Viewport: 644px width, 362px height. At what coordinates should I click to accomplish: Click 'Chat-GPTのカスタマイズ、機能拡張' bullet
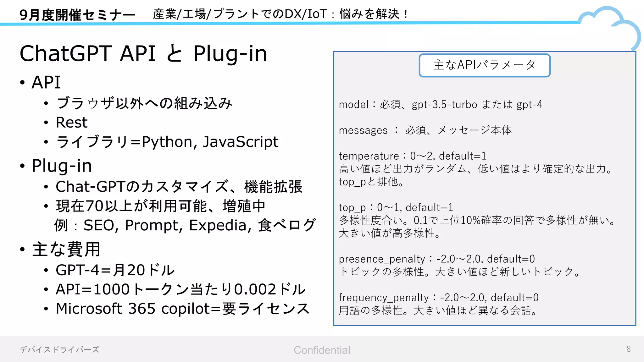pos(179,186)
